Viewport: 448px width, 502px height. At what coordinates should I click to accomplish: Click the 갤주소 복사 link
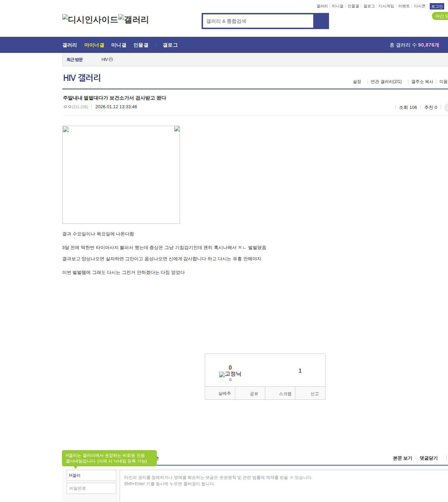pos(422,82)
